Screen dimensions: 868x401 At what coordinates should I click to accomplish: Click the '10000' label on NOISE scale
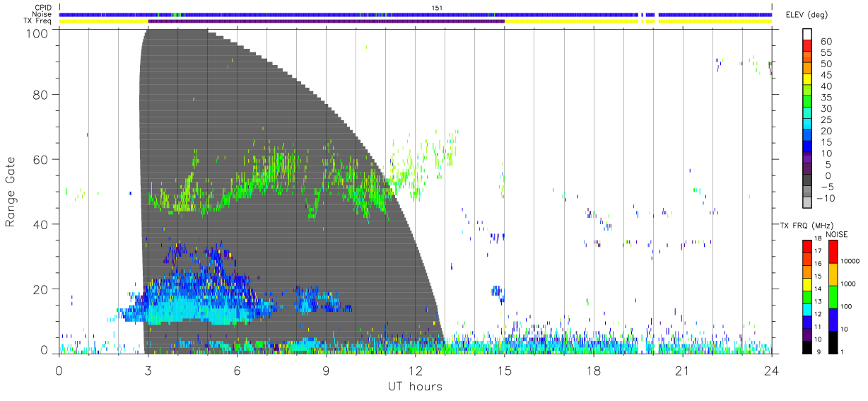851,261
